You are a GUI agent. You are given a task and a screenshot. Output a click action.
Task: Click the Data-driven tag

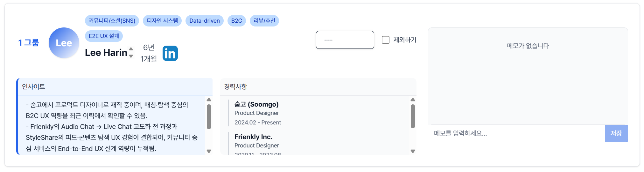[204, 21]
